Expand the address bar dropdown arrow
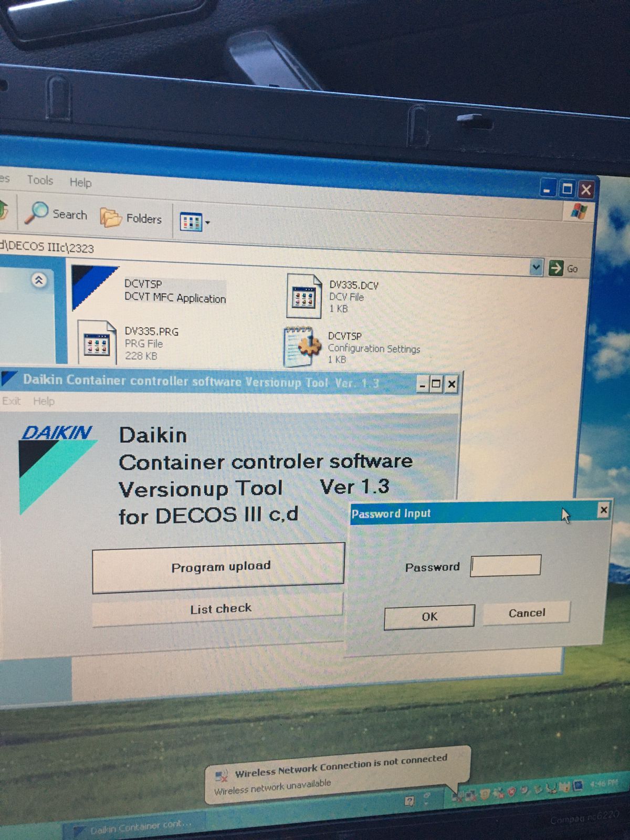This screenshot has height=840, width=630. coord(536,267)
